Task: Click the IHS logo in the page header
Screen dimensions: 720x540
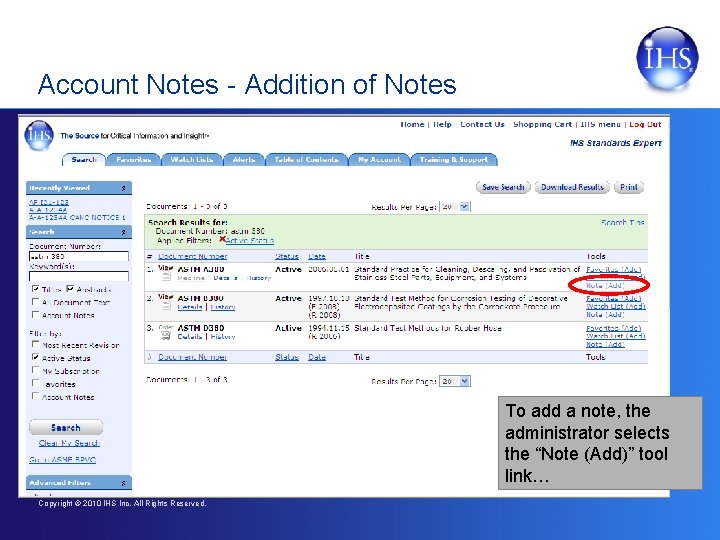Action: point(39,135)
